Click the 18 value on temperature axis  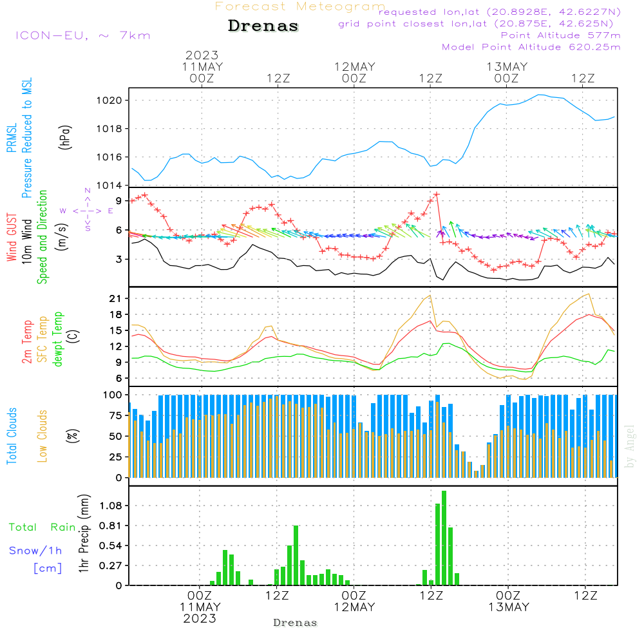(115, 315)
